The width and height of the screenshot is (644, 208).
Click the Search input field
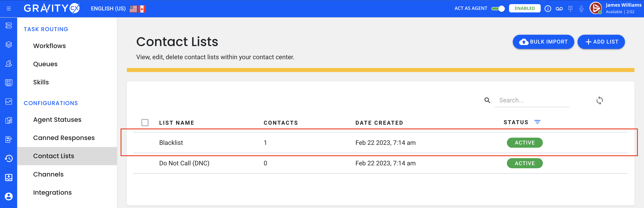[x=532, y=100]
